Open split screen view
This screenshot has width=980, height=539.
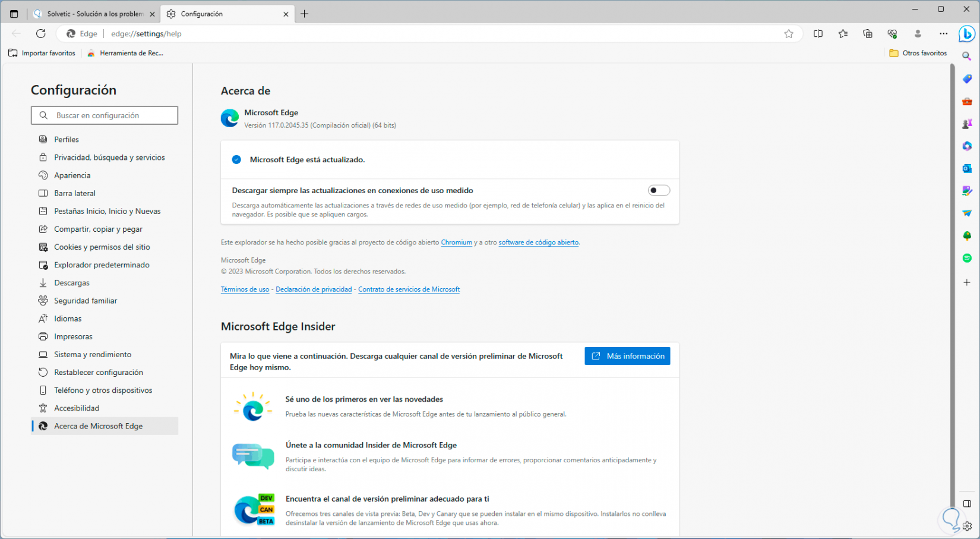pos(818,34)
